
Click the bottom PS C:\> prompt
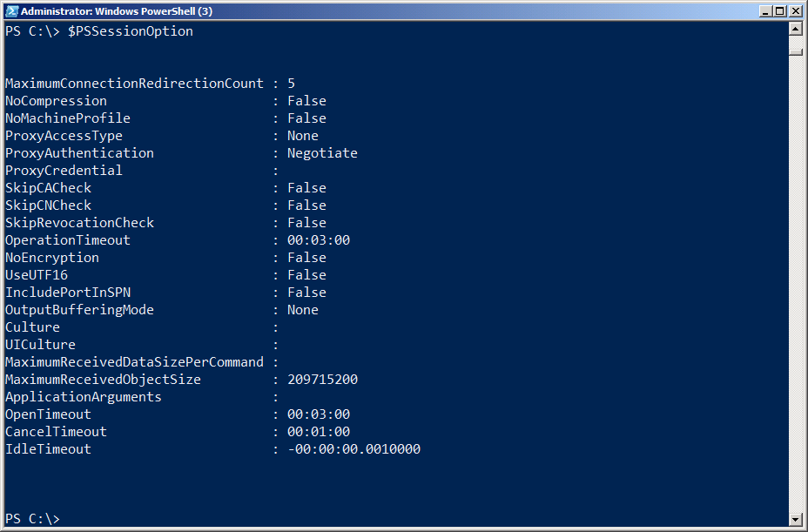click(33, 519)
